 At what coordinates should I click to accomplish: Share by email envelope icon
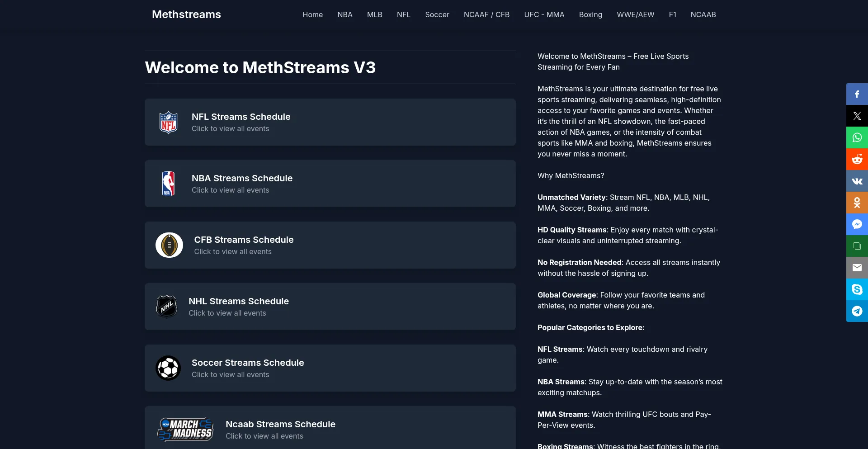click(x=857, y=268)
